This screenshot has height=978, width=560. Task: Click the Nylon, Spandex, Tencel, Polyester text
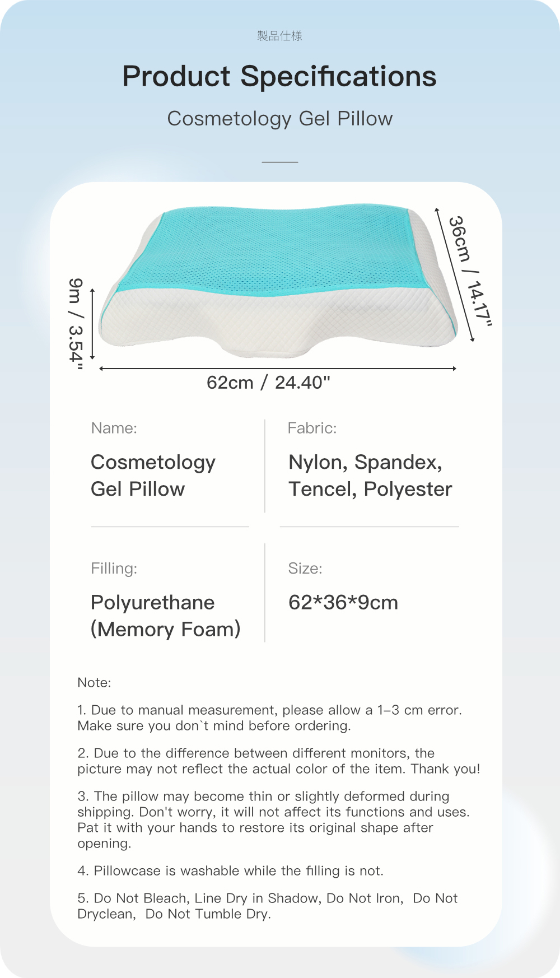click(x=370, y=476)
